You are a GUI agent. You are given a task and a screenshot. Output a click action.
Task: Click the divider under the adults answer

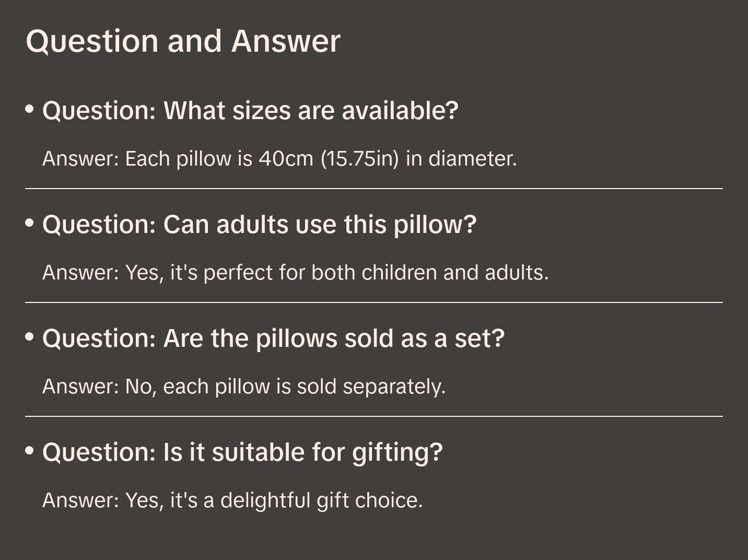pyautogui.click(x=373, y=302)
